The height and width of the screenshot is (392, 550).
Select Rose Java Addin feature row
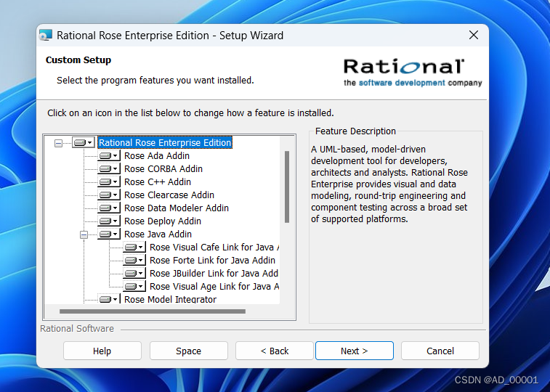[x=158, y=234]
